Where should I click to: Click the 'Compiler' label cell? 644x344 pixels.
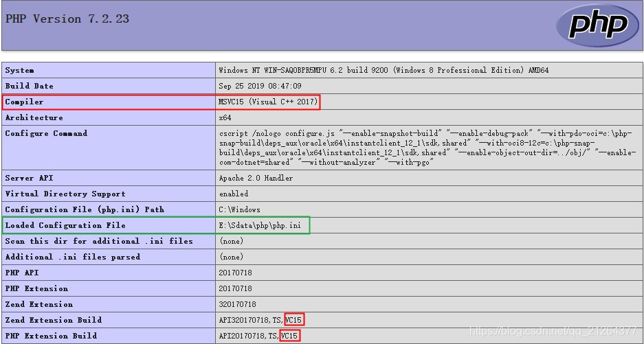click(109, 102)
